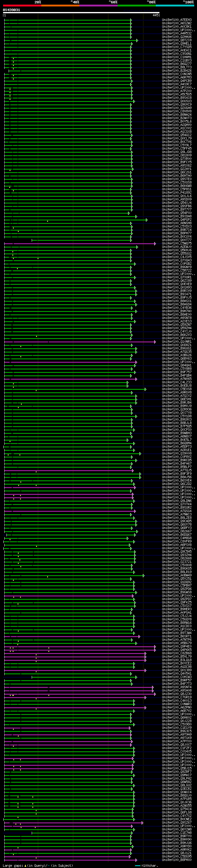Click the ~100% cyan legend segment
The image size is (197, 868).
pos(175,6)
